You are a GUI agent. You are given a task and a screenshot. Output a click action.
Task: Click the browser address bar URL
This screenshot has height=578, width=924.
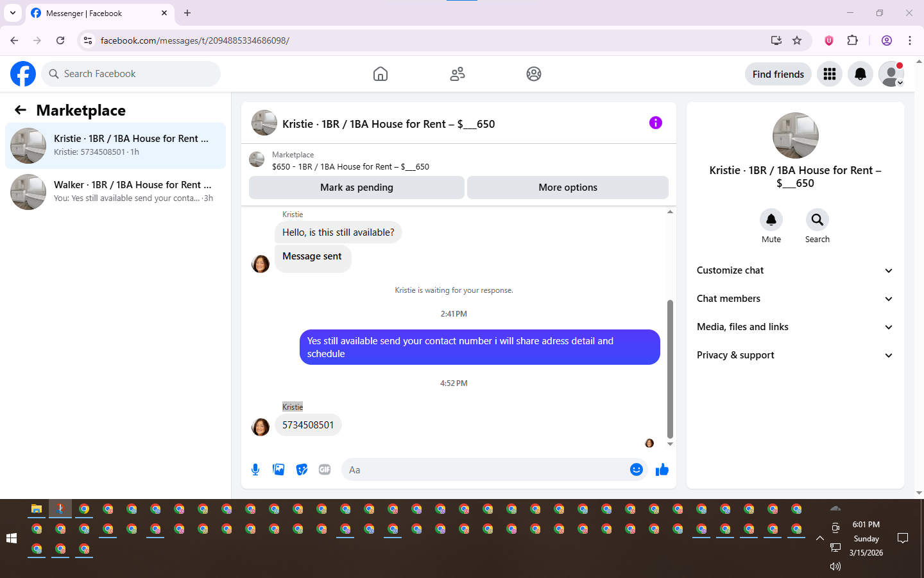point(195,40)
